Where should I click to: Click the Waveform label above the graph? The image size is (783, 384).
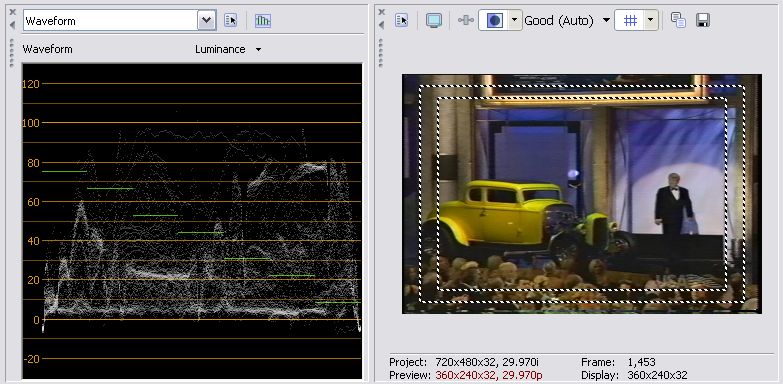(x=47, y=49)
